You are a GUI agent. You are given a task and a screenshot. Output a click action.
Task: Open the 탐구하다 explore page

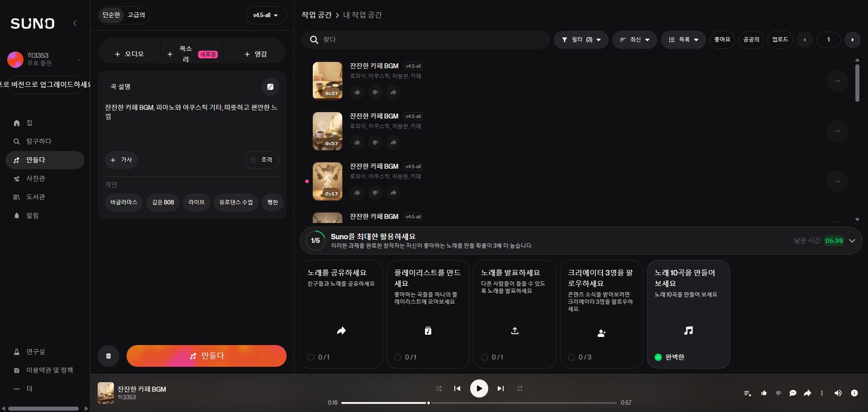point(45,142)
